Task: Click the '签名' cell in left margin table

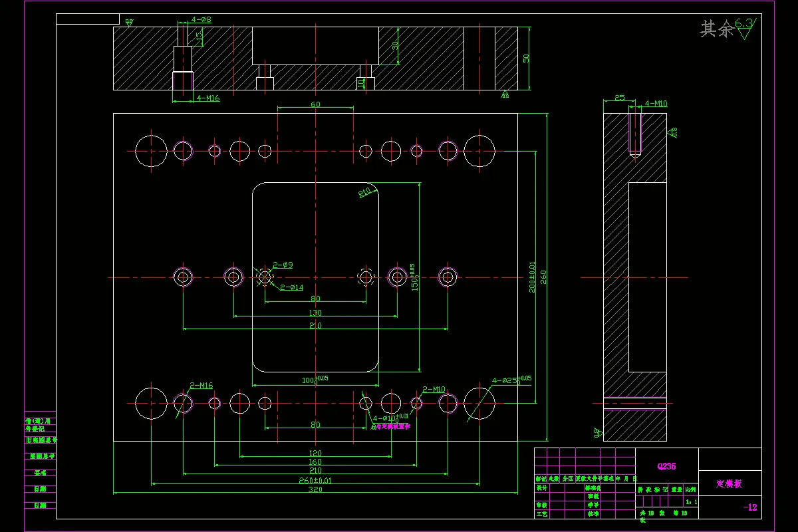Action: point(40,473)
